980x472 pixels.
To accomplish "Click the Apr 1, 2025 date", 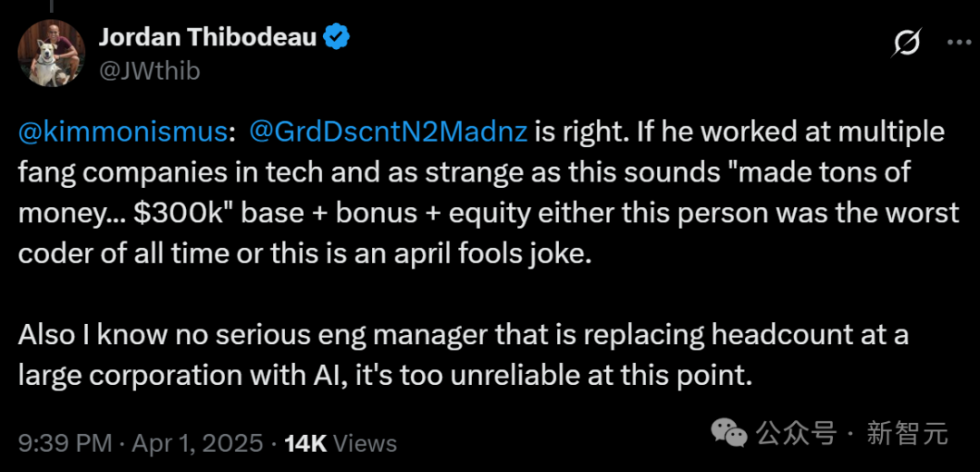I will 197,443.
